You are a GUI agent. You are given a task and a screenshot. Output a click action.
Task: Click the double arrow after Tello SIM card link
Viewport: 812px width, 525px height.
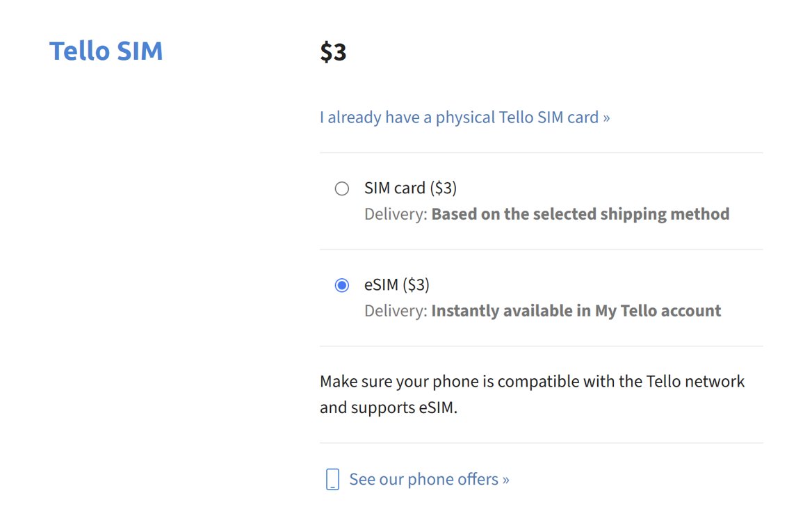coord(606,118)
